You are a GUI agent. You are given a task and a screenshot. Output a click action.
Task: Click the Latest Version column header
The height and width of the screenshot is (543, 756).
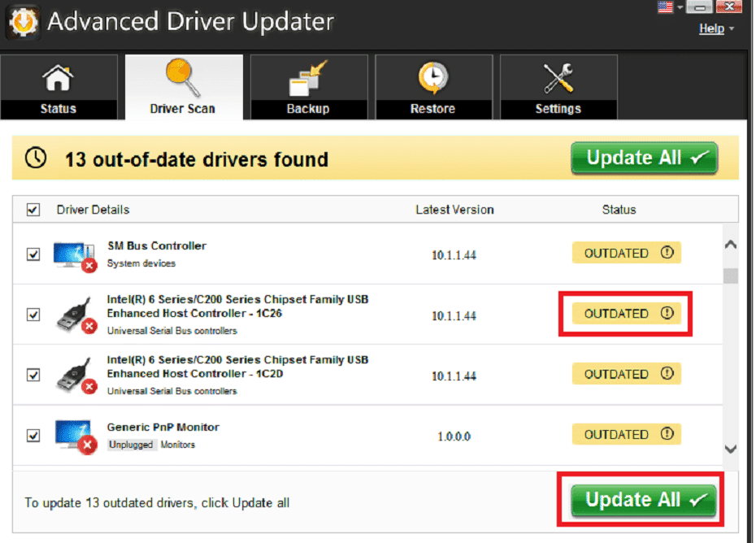[x=454, y=210]
